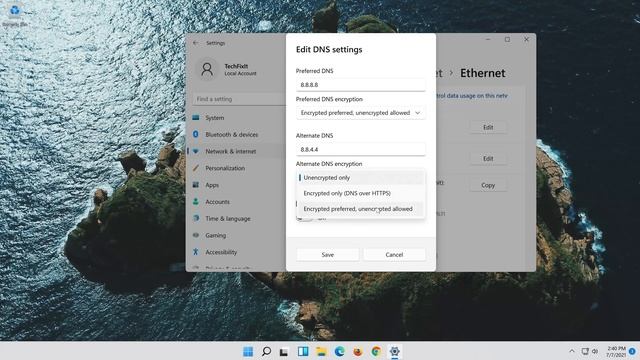640x360 pixels.
Task: Open Task View from taskbar
Action: (284, 351)
